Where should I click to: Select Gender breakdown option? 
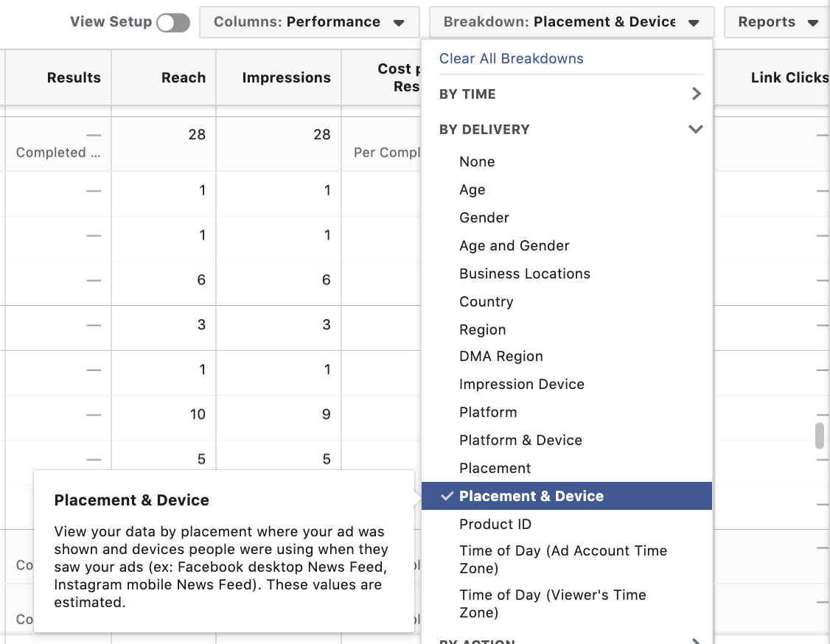pos(484,217)
